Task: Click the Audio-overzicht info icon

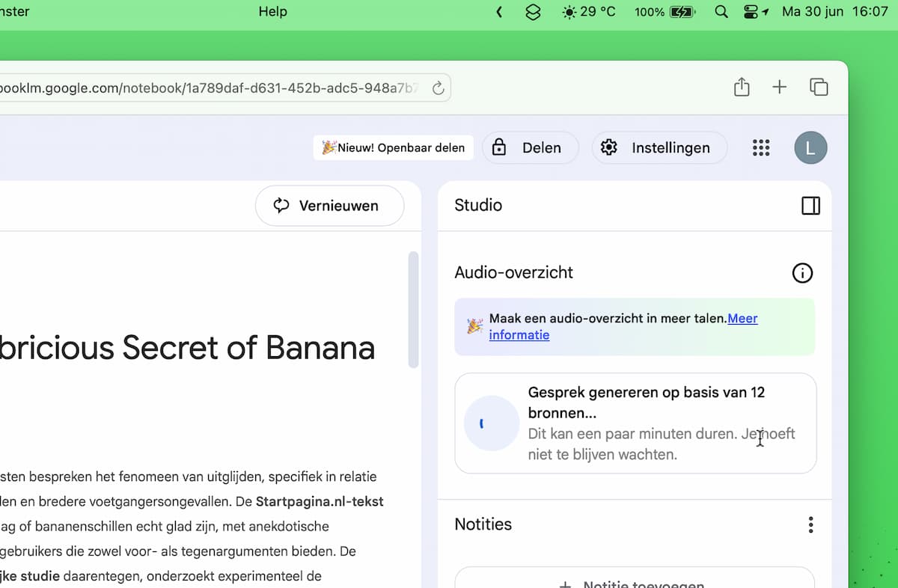Action: click(802, 273)
